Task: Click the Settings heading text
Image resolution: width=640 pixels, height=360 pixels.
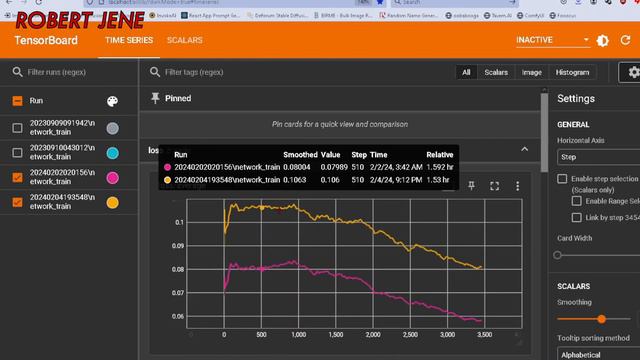Action: click(x=576, y=98)
